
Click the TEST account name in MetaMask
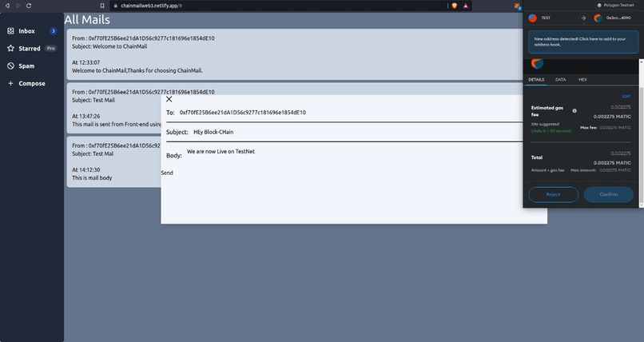click(x=546, y=18)
